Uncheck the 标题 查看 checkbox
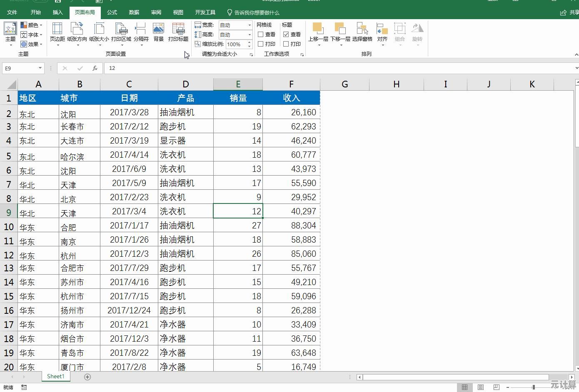 point(286,35)
